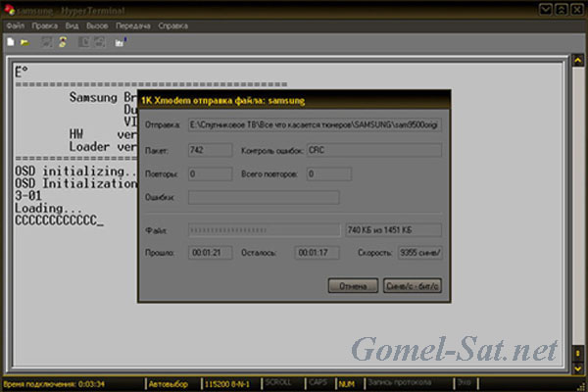Viewport: 588px width, 392px height.
Task: Open the Вид menu
Action: 72,25
